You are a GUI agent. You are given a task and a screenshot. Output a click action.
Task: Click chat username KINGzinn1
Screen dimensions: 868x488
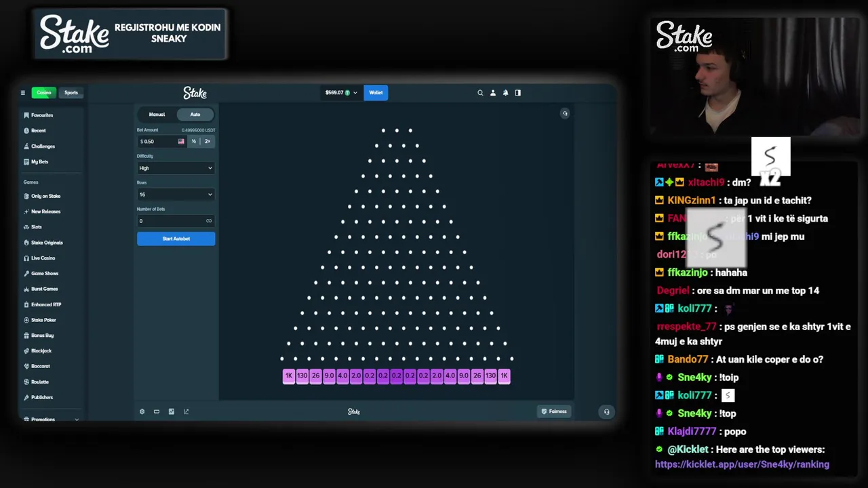(692, 201)
